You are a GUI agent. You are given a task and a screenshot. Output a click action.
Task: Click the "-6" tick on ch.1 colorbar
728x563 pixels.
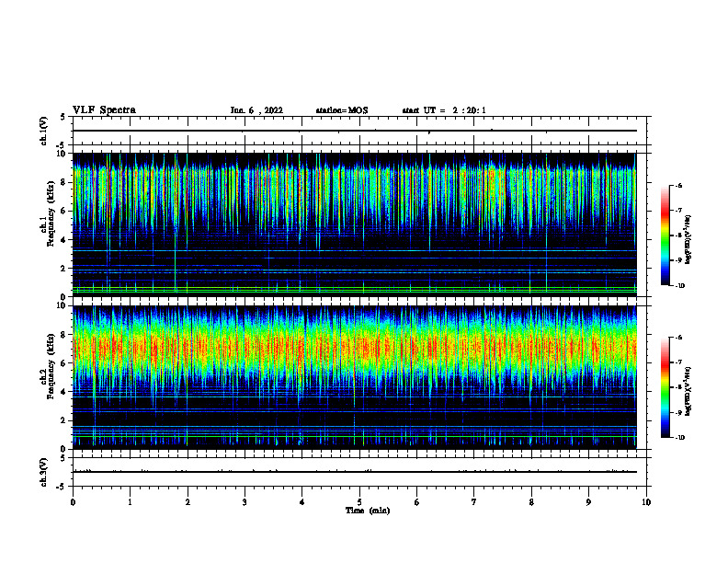coord(678,185)
